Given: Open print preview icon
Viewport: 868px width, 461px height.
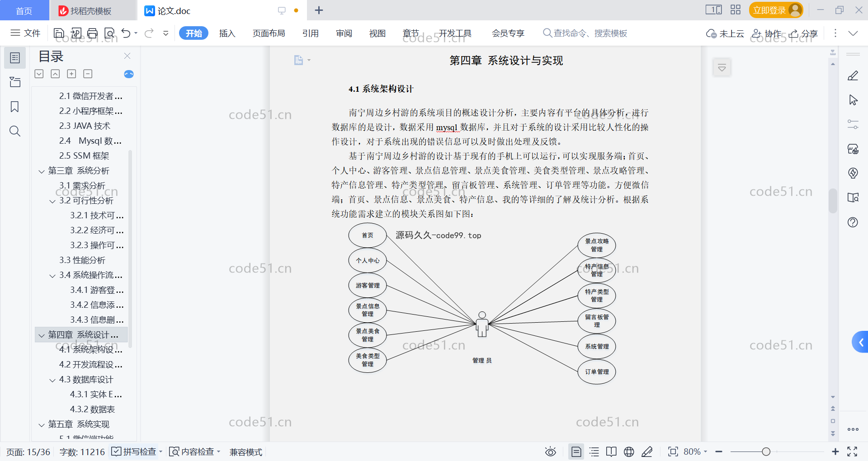Looking at the screenshot, I should click(109, 33).
